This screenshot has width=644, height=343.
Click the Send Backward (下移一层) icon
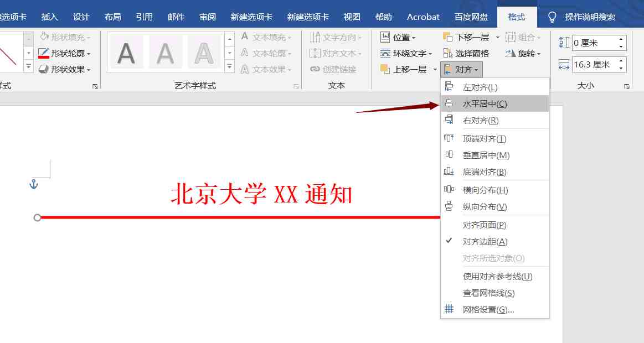click(447, 37)
